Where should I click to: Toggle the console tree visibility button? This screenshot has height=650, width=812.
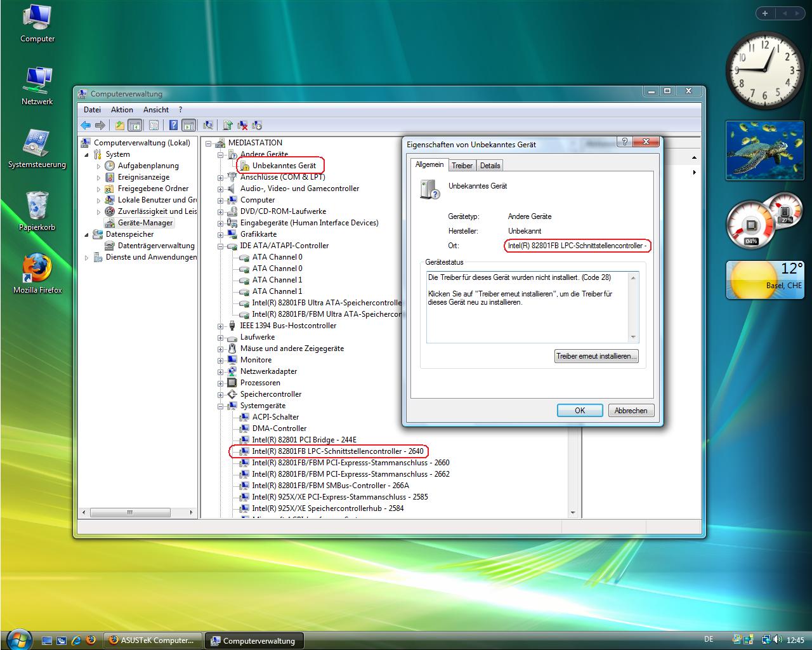pyautogui.click(x=134, y=126)
